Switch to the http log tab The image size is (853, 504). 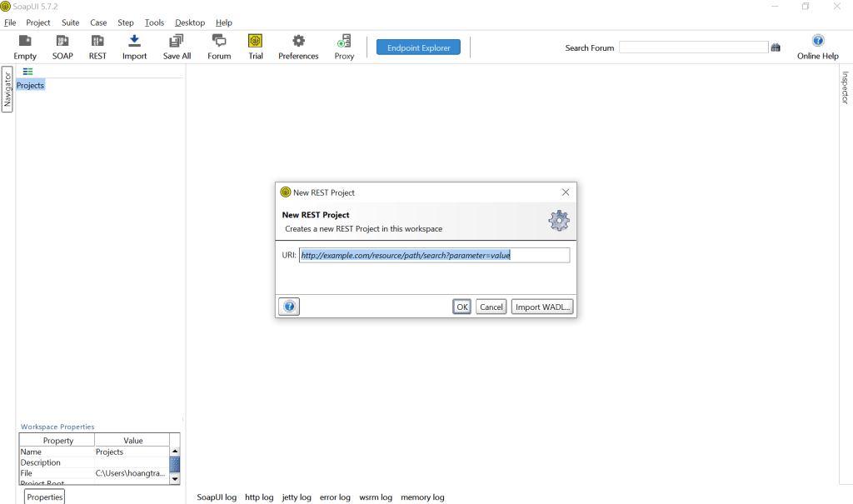[259, 497]
